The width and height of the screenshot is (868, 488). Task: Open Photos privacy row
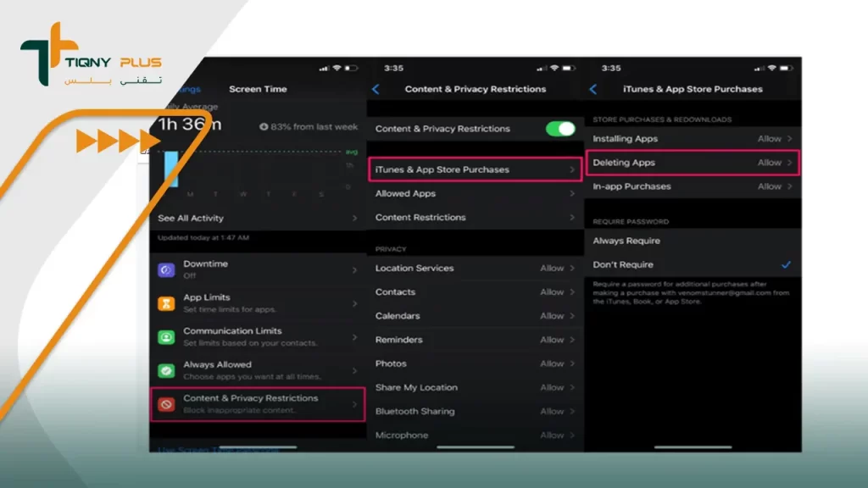point(475,363)
